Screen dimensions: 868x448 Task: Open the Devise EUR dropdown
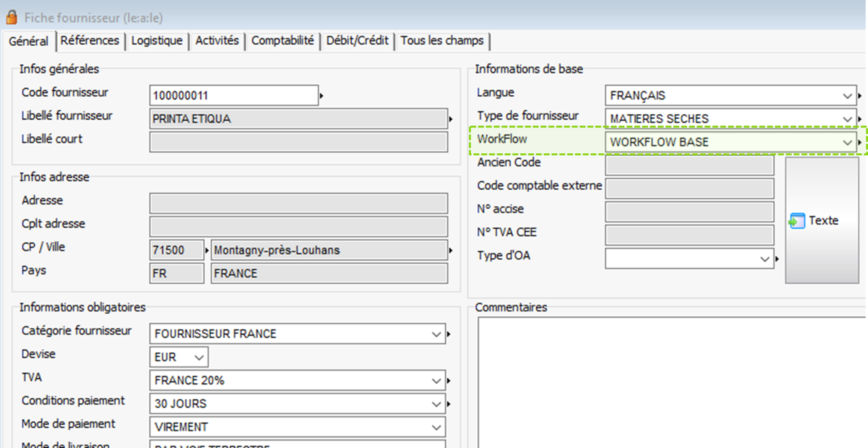pyautogui.click(x=199, y=357)
